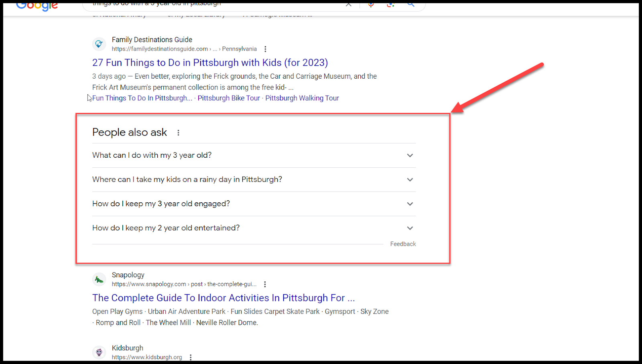
Task: Open "27 Fun Things to Do in Pittsburgh with Kids"
Action: tap(210, 63)
